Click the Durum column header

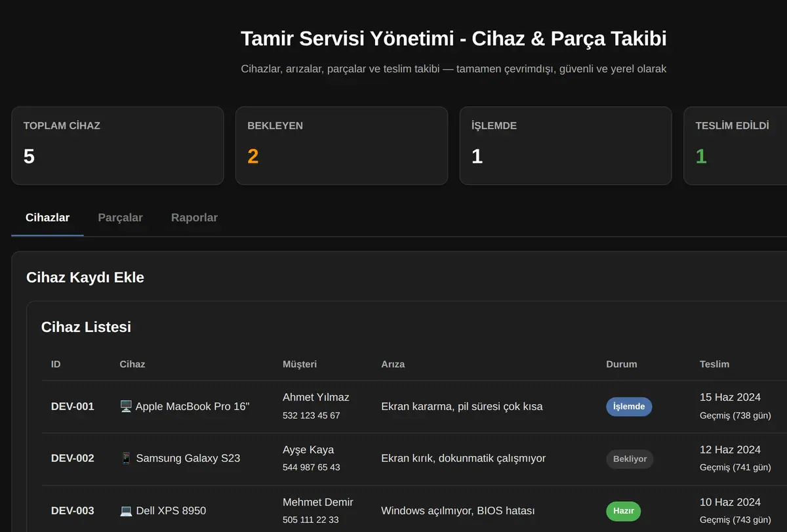622,364
